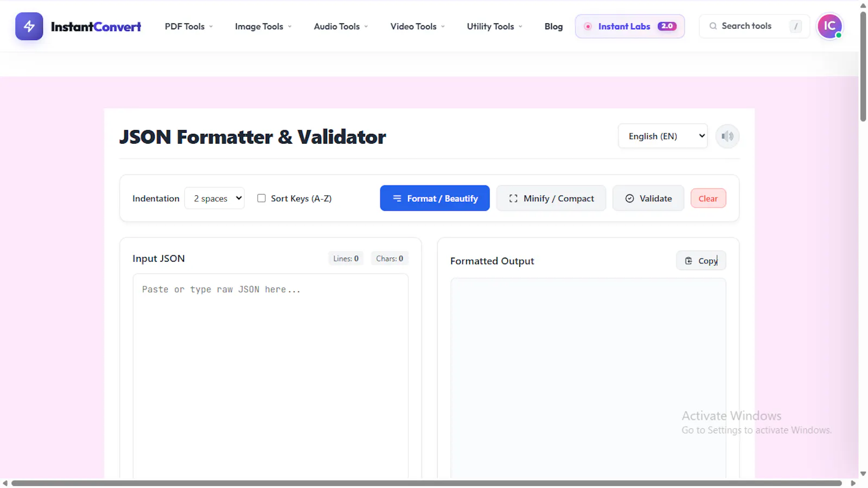The height and width of the screenshot is (488, 868).
Task: Open the Blog page
Action: click(553, 27)
